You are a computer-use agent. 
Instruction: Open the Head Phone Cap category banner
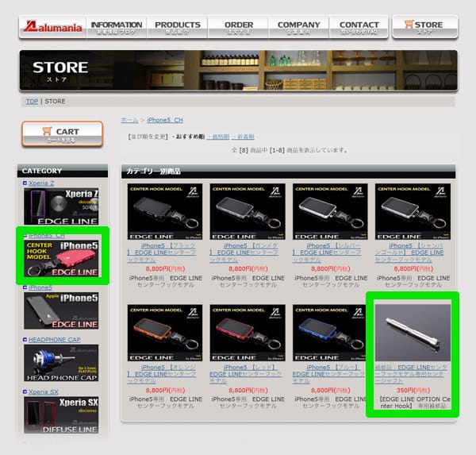[x=62, y=364]
